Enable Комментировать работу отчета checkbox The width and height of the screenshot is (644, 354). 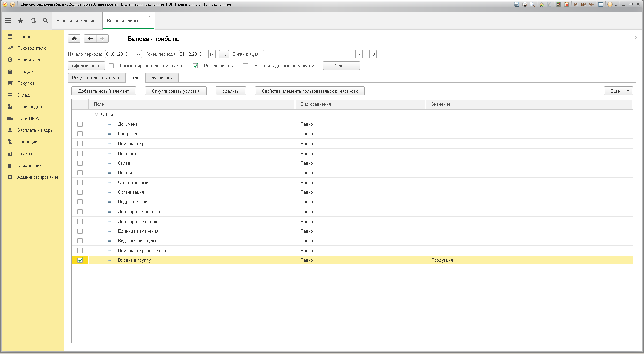pyautogui.click(x=111, y=66)
